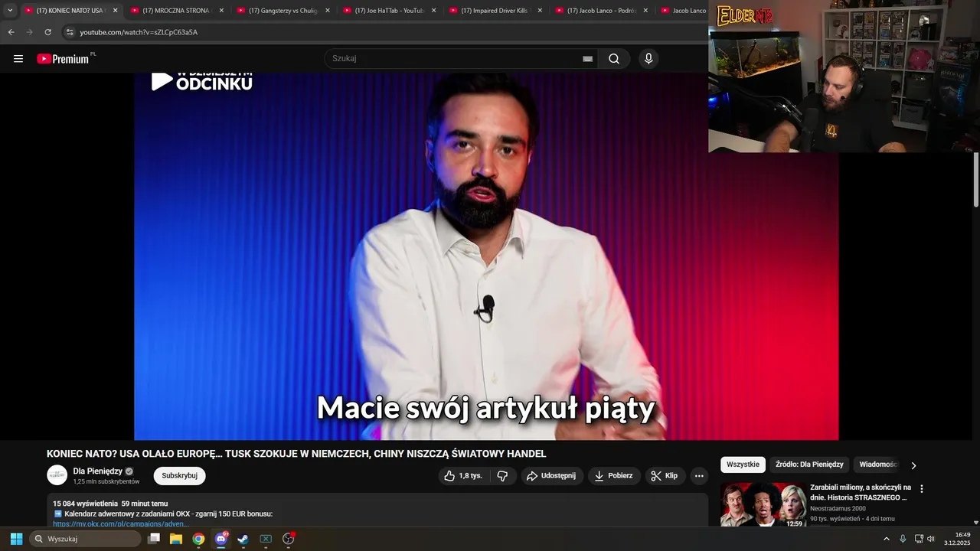Open volume control tray icon
The height and width of the screenshot is (551, 980).
(931, 539)
